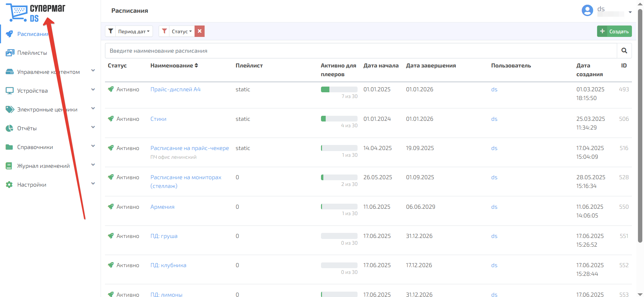Click the 7 из 30 progress bar
644x297 pixels.
pos(339,89)
